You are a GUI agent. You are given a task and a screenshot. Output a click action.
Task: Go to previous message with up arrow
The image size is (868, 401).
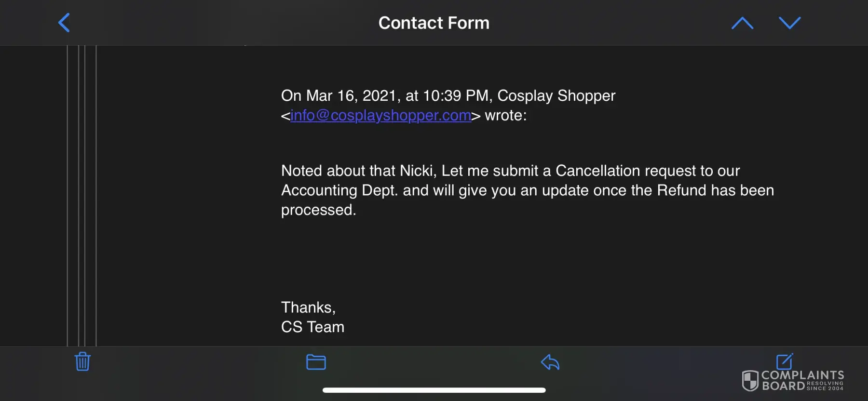coord(742,23)
